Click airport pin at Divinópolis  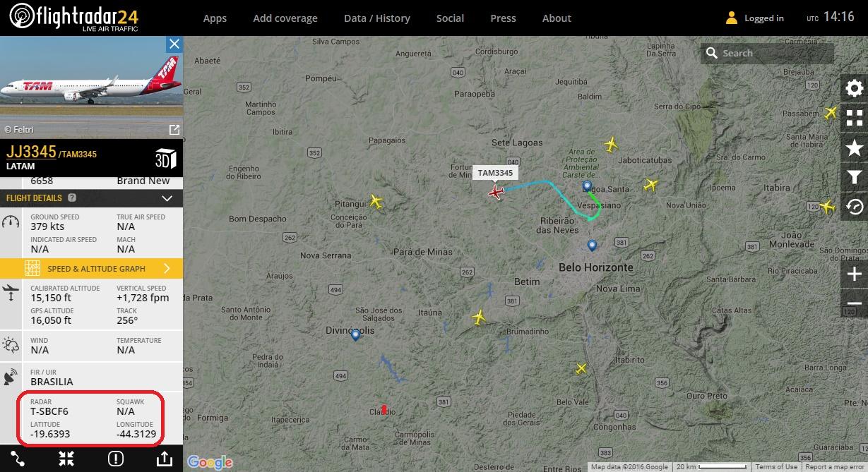(x=355, y=336)
